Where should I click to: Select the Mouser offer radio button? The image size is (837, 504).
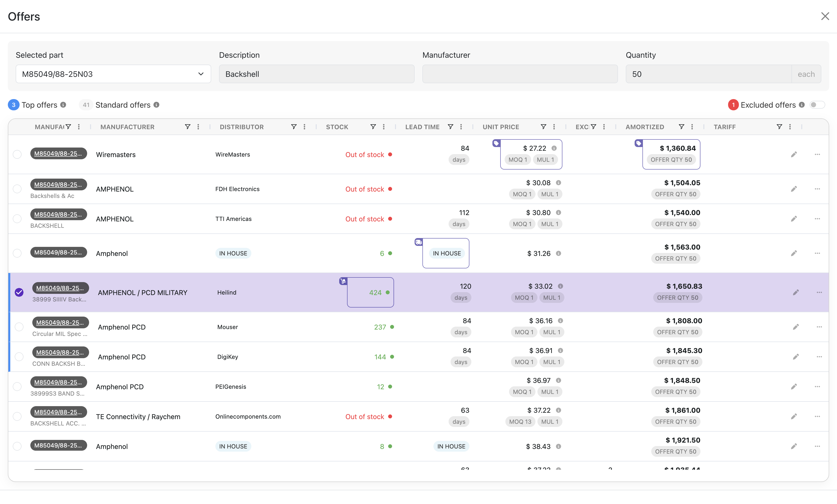19,327
